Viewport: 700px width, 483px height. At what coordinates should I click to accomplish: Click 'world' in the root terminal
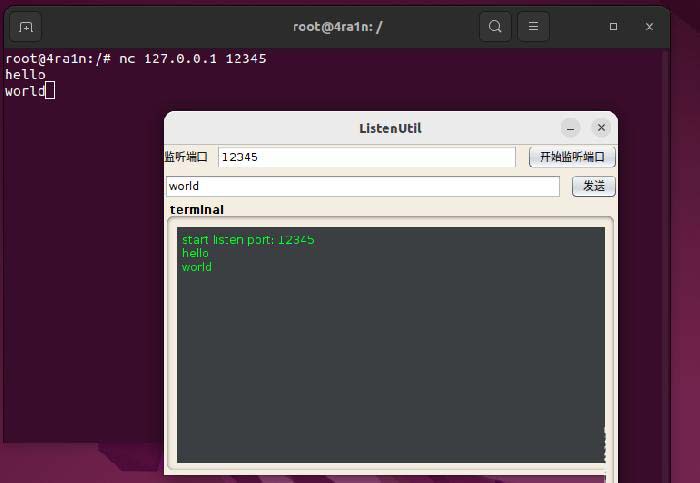click(x=25, y=91)
